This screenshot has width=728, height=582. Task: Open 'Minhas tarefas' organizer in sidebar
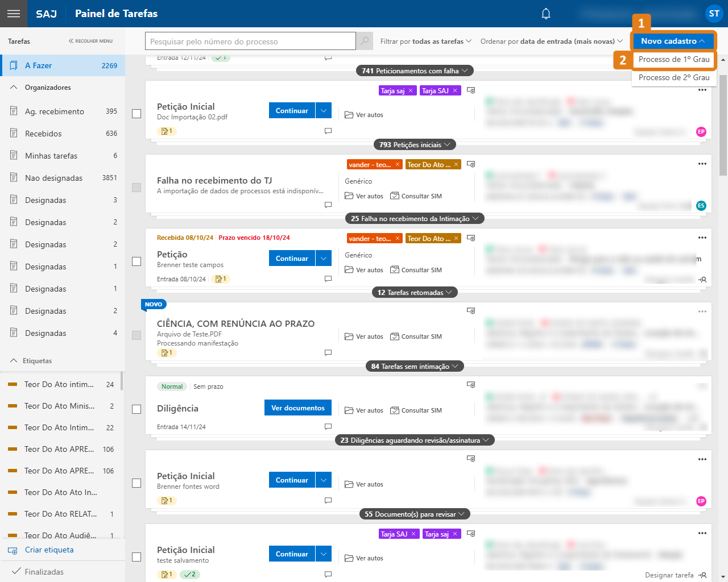click(51, 156)
